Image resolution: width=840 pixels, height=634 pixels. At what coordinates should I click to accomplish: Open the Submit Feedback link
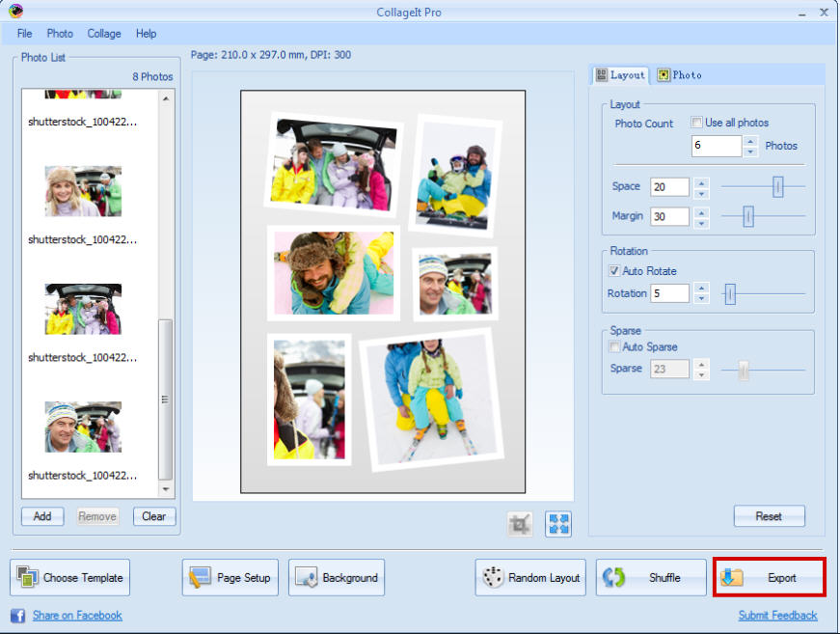(x=777, y=616)
